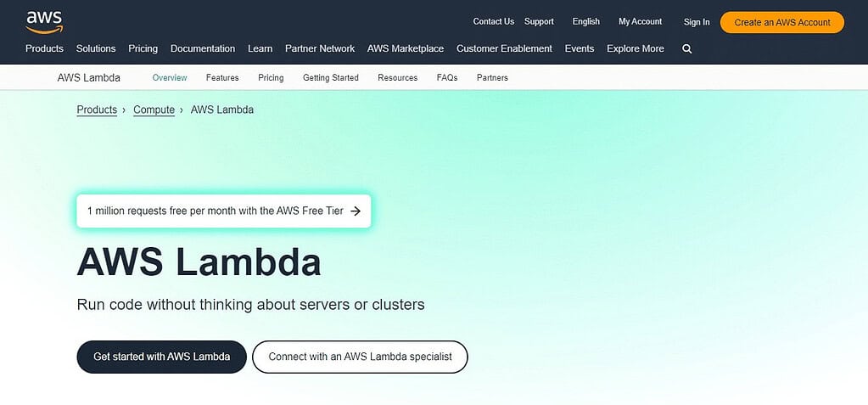Image resolution: width=868 pixels, height=405 pixels.
Task: Open the Learn menu
Action: [x=260, y=48]
